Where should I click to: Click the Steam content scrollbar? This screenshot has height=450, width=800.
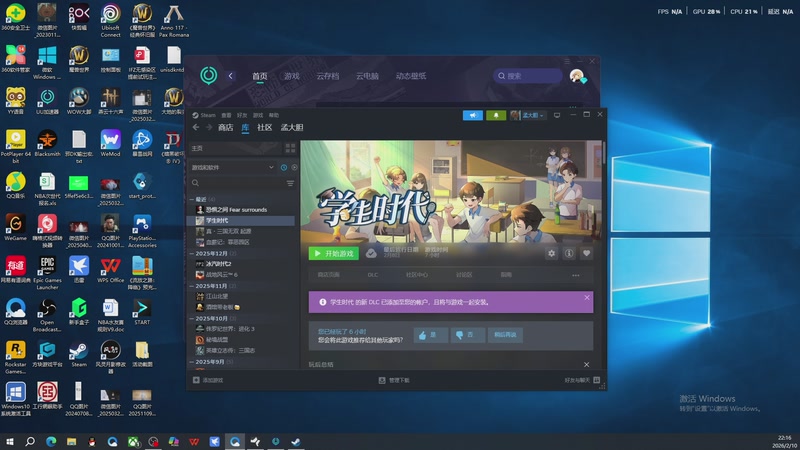coord(604,153)
